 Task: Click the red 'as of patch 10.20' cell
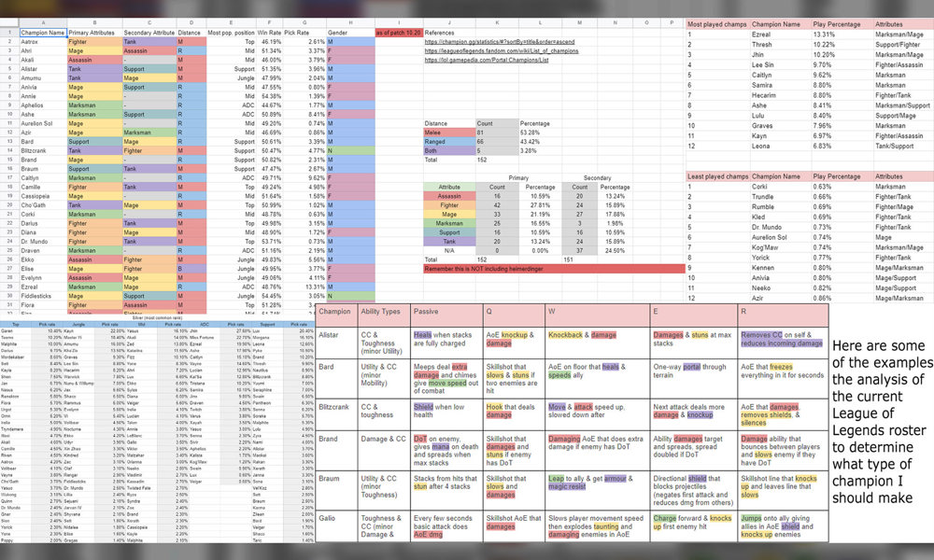pyautogui.click(x=399, y=33)
